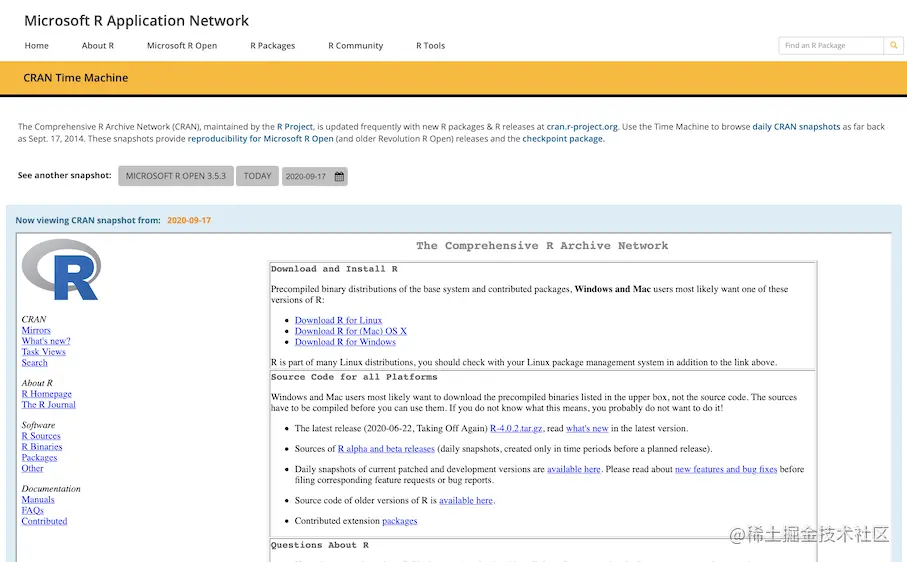Image resolution: width=907 pixels, height=562 pixels.
Task: Open R alpha and beta releases link
Action: pyautogui.click(x=386, y=449)
